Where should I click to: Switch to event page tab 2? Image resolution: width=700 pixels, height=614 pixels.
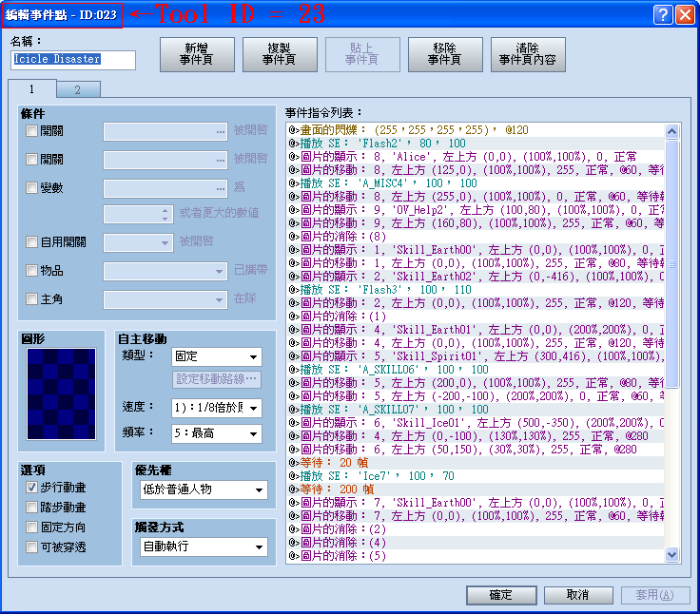pyautogui.click(x=78, y=89)
